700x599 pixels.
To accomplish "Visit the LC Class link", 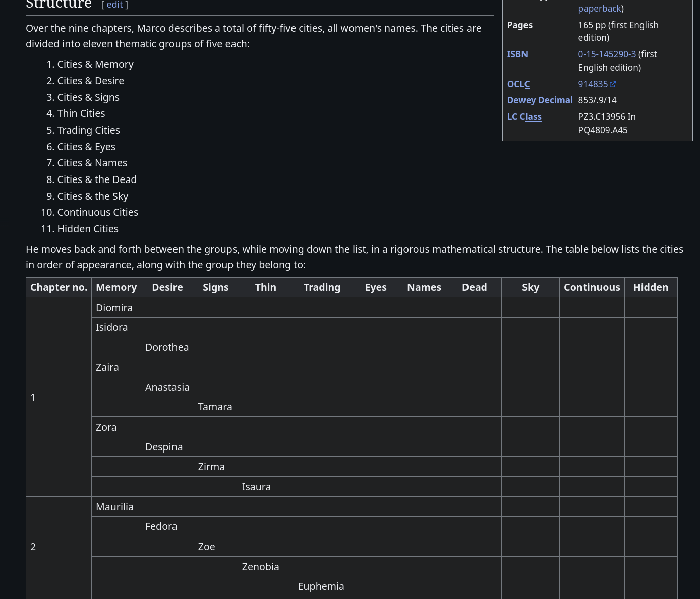I will click(x=524, y=116).
